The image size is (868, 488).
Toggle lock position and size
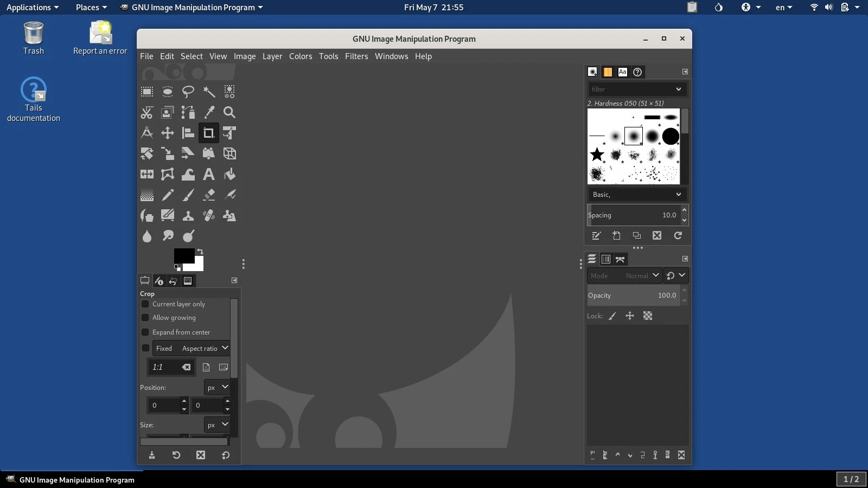pos(630,316)
